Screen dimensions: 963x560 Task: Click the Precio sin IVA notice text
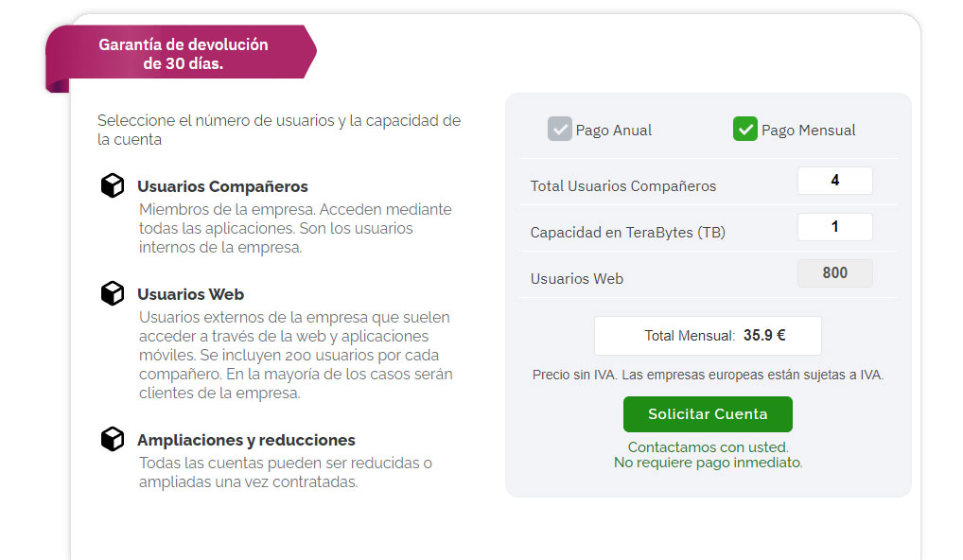click(x=709, y=375)
